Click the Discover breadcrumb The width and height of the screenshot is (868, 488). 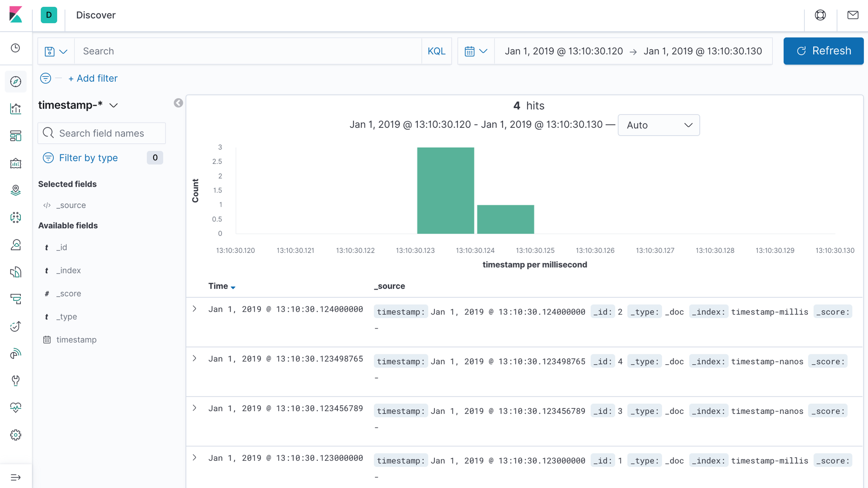(96, 15)
